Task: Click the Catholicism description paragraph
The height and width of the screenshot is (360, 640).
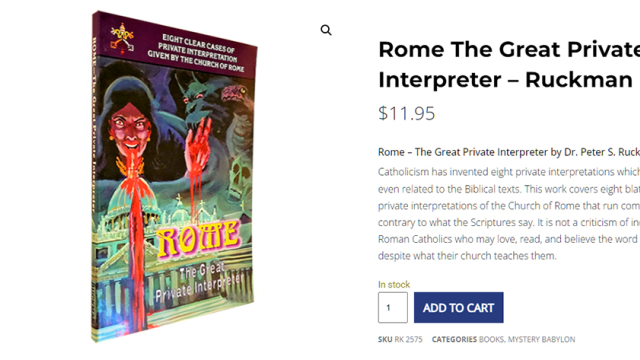Action: [509, 214]
